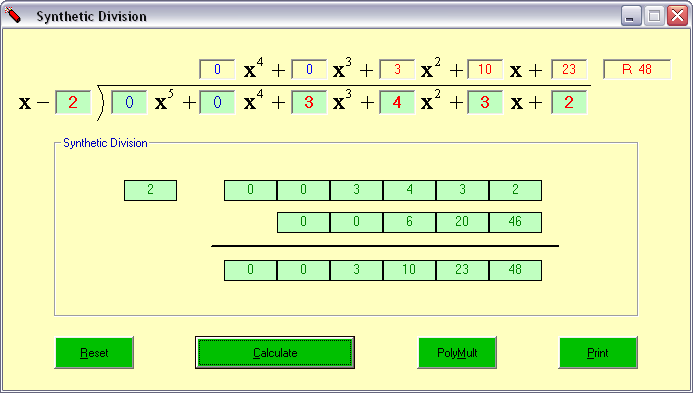Click the '20' cell in the middle tableau row

point(462,222)
